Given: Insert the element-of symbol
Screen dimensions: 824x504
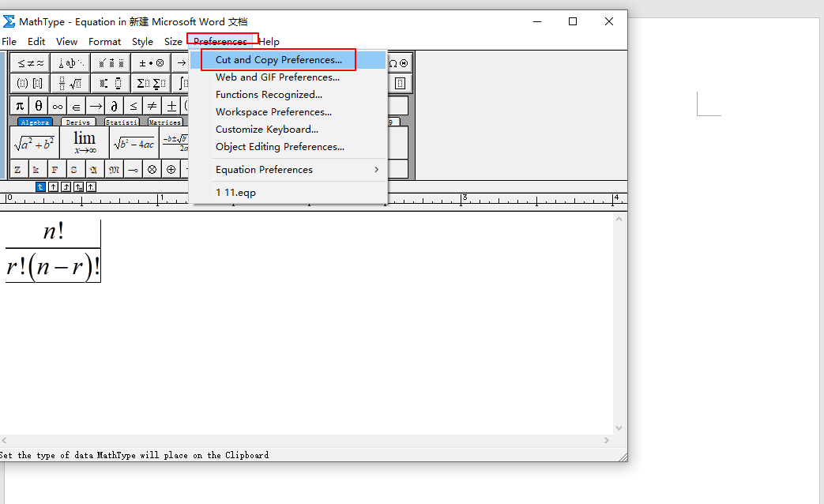Looking at the screenshot, I should point(77,105).
